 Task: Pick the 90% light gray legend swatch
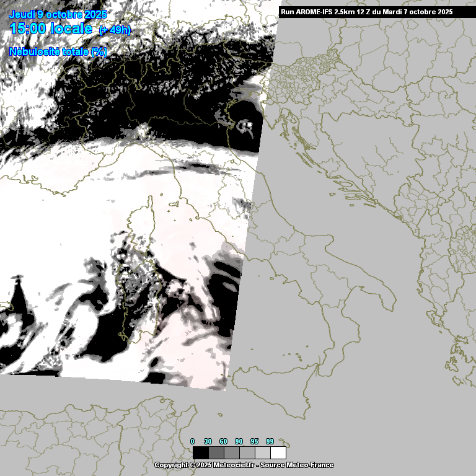[x=247, y=452]
